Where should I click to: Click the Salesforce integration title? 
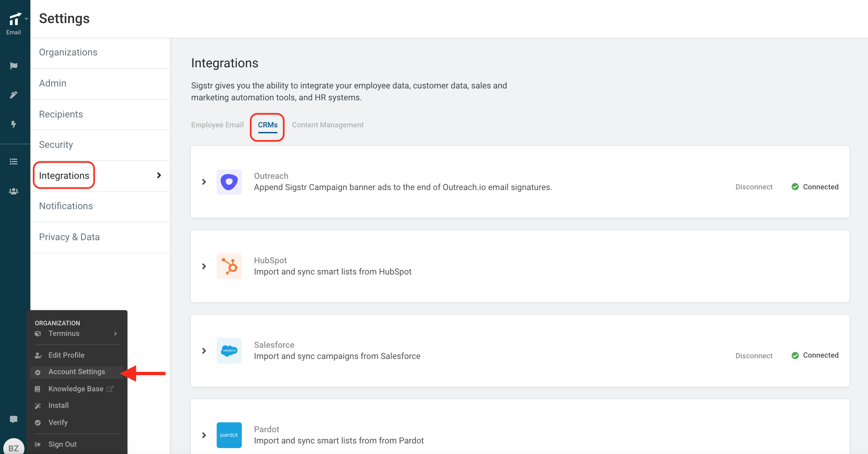(274, 345)
